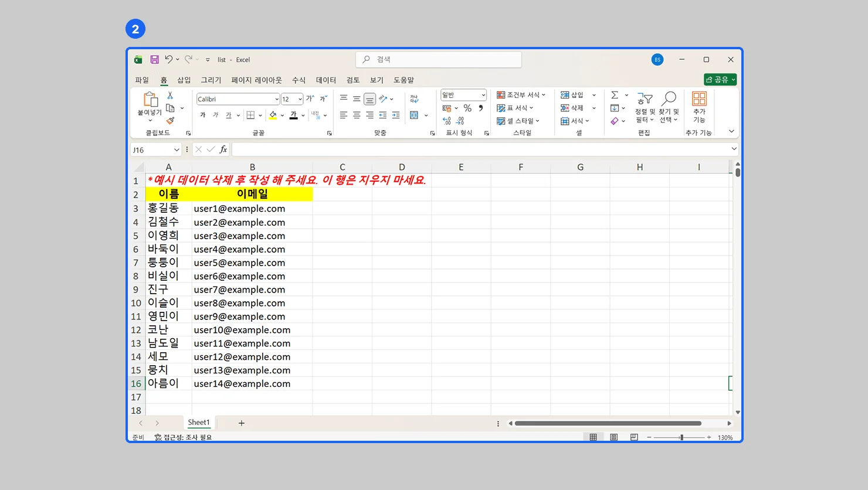Screen dimensions: 868x490
Task: Click the insert function fx icon
Action: (223, 149)
